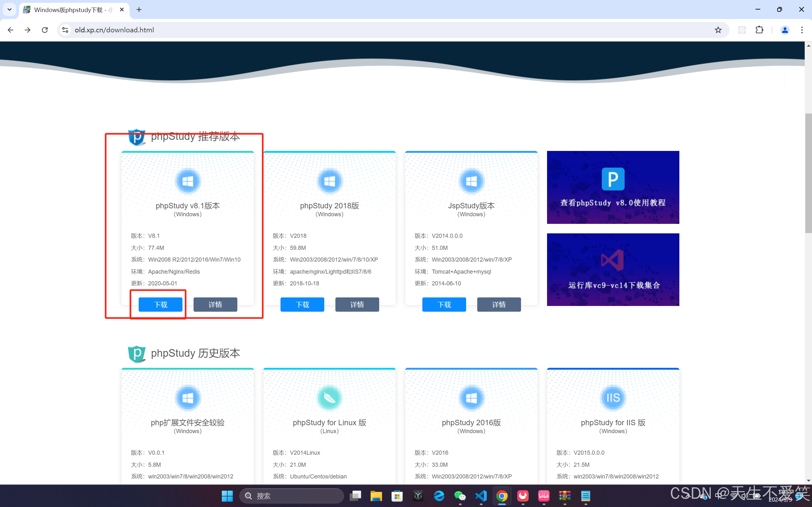Open the bilibili app from the taskbar
The height and width of the screenshot is (507, 812).
click(x=544, y=496)
